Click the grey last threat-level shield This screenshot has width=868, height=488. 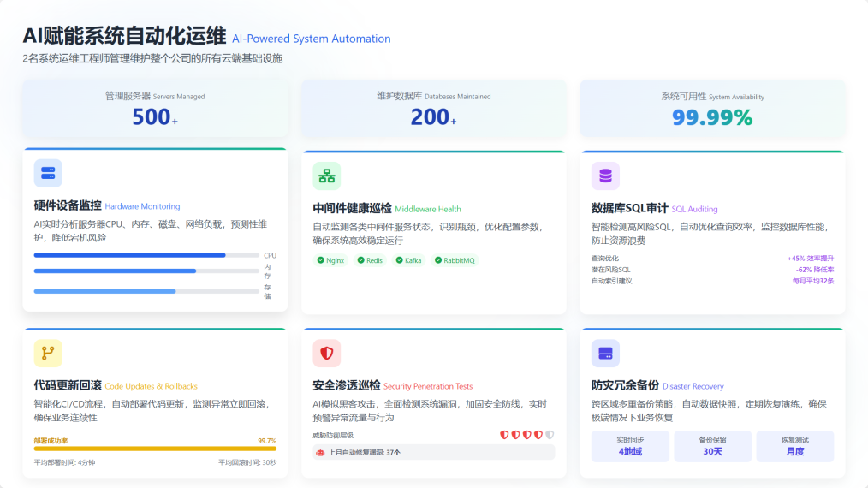pos(550,435)
